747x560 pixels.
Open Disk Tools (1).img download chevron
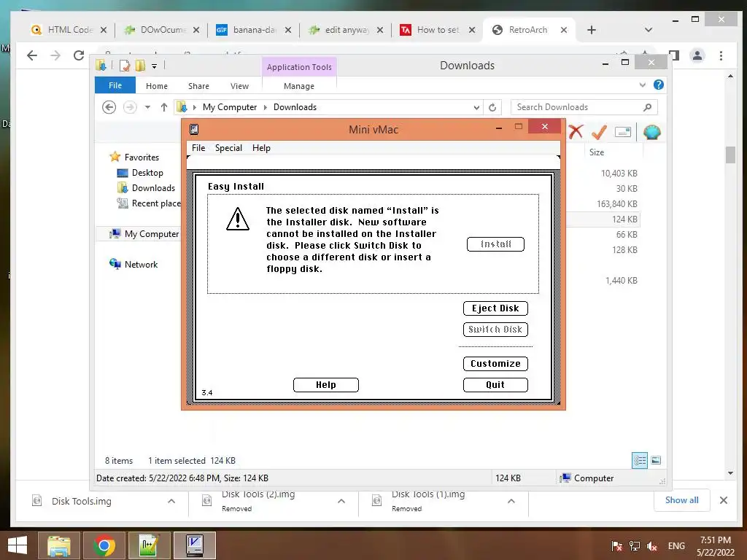pos(511,501)
